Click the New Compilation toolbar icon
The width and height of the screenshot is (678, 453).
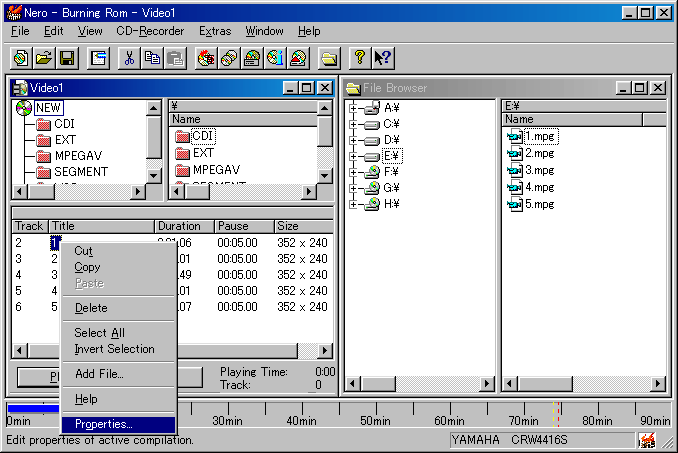(21, 58)
